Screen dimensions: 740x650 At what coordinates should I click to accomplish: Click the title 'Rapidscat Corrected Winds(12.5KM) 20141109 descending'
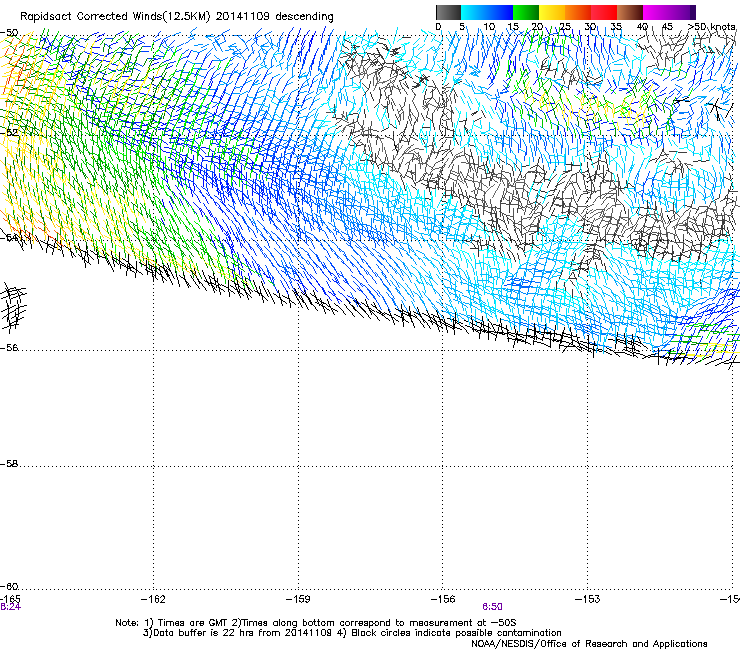pos(177,17)
